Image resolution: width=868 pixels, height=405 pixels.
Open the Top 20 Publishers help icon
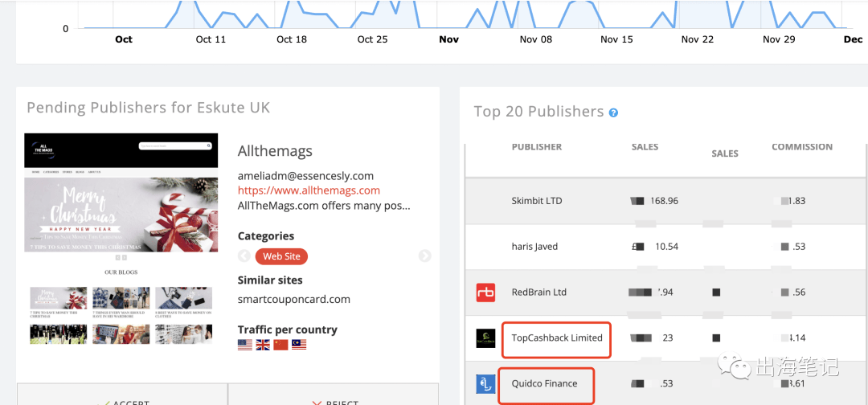pos(613,112)
